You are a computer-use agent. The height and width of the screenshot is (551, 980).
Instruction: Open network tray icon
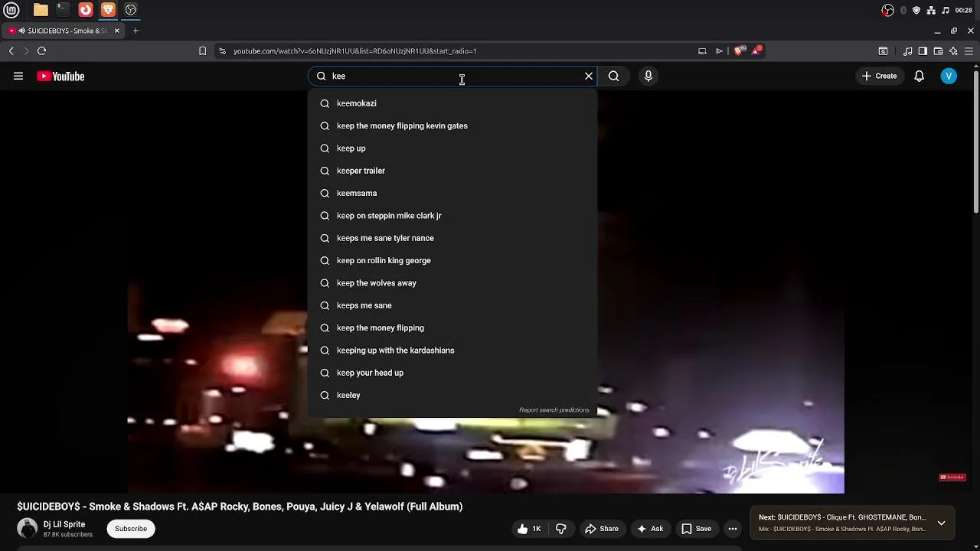pyautogui.click(x=931, y=10)
